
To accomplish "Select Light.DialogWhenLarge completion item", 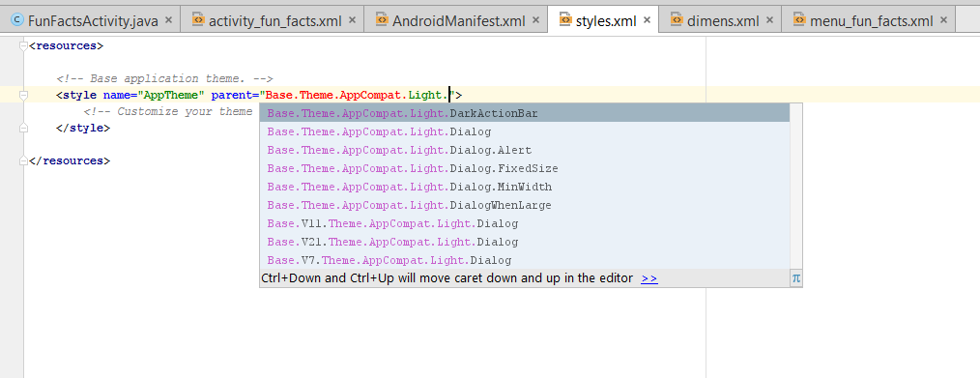I will [525, 205].
